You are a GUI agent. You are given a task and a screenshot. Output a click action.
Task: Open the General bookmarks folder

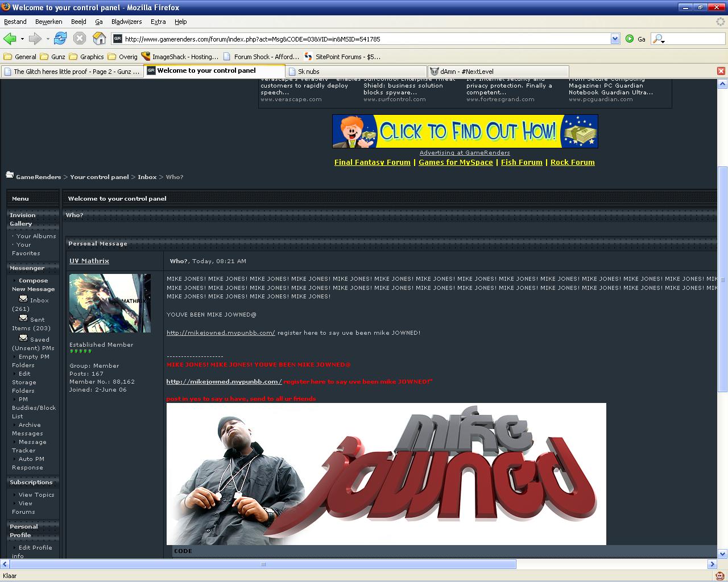click(x=20, y=57)
